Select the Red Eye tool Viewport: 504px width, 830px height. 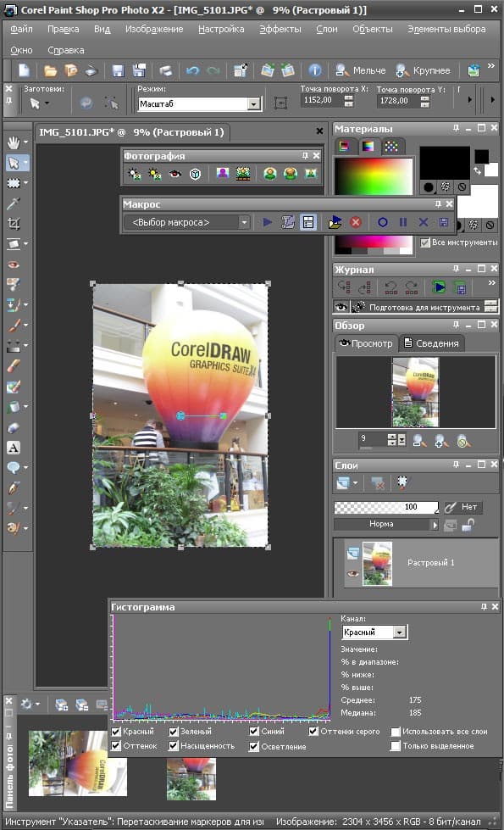[x=14, y=265]
